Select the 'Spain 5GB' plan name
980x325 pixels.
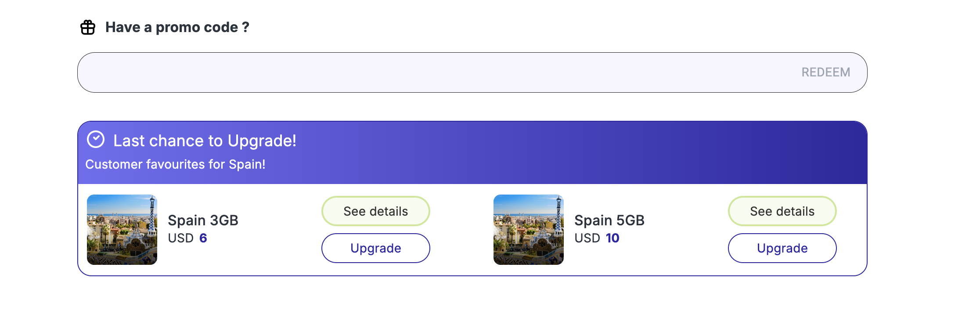point(609,220)
